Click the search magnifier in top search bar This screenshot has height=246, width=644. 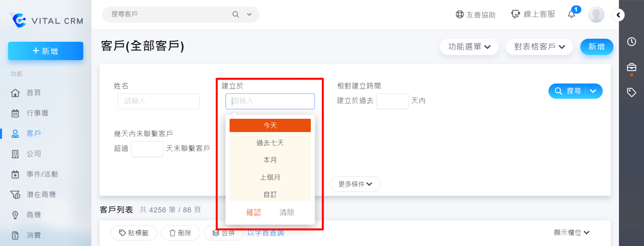click(235, 15)
